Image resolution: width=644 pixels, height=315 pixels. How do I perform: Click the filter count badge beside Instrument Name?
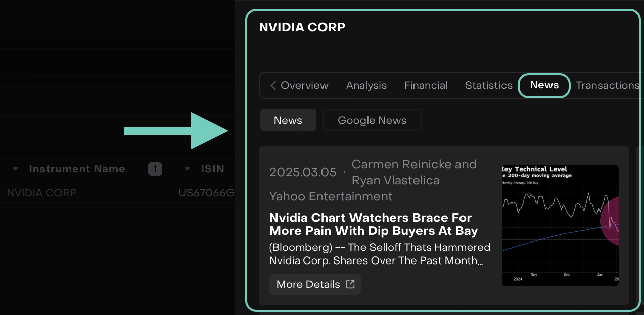click(x=155, y=169)
